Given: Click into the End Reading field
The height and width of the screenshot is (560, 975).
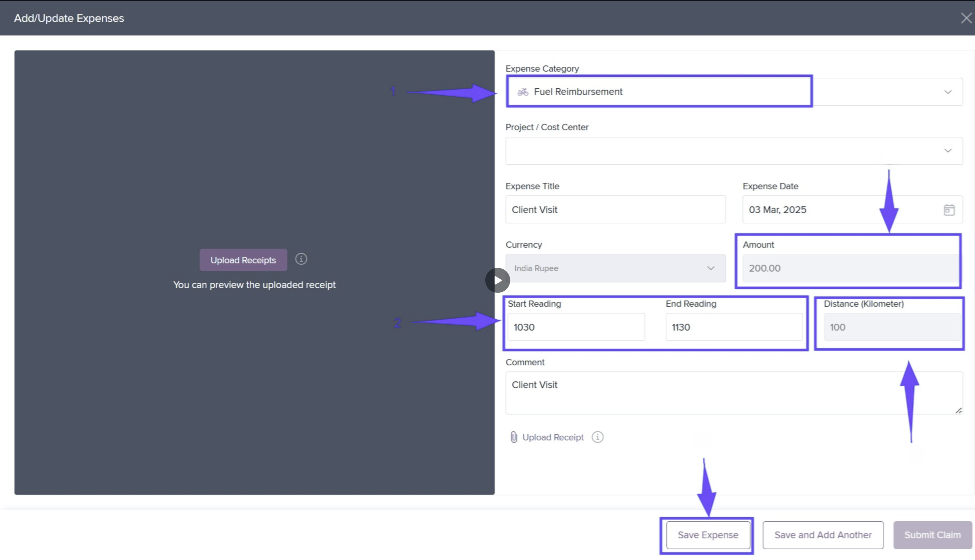Looking at the screenshot, I should [734, 327].
